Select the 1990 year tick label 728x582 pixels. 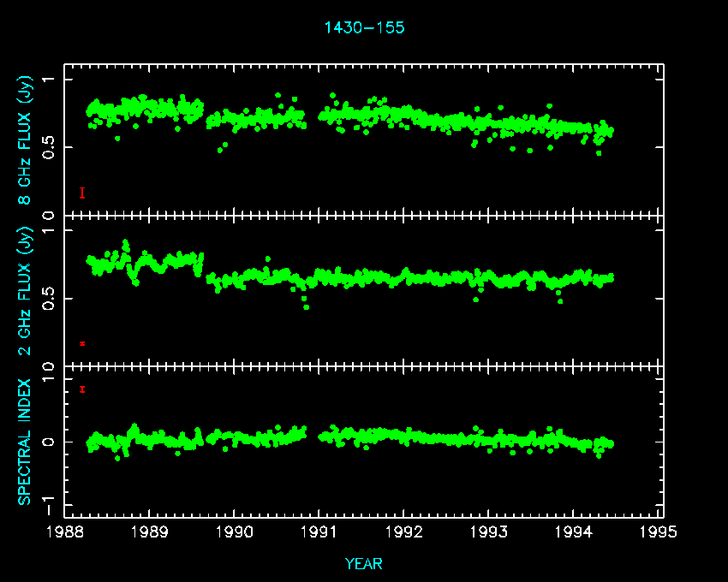pos(235,532)
